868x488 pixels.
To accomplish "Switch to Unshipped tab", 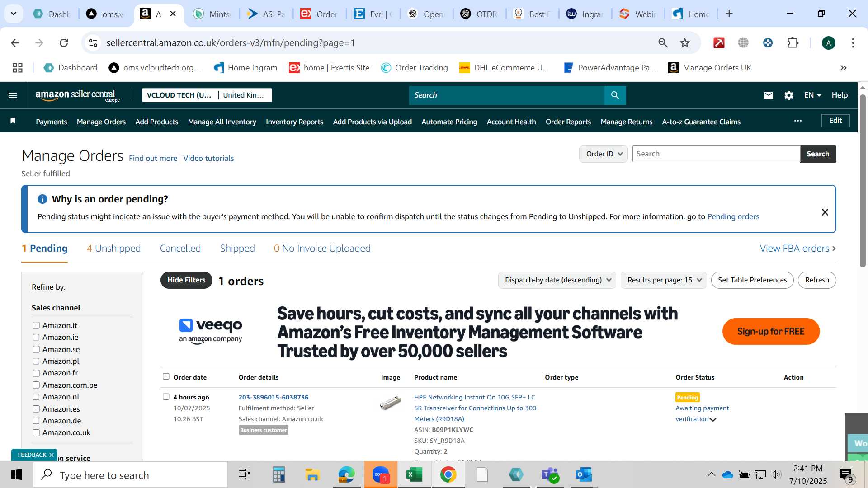I will point(113,249).
